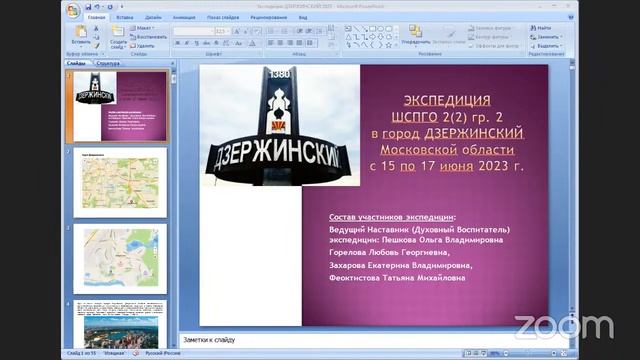
Task: Click the Восстановить button
Action: pyautogui.click(x=149, y=37)
